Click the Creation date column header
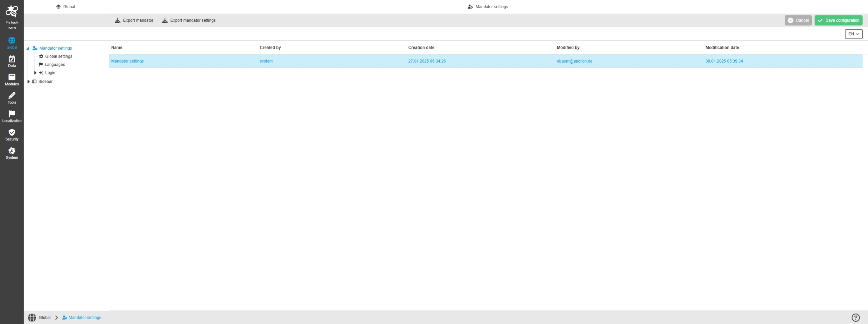868x324 pixels. 421,48
